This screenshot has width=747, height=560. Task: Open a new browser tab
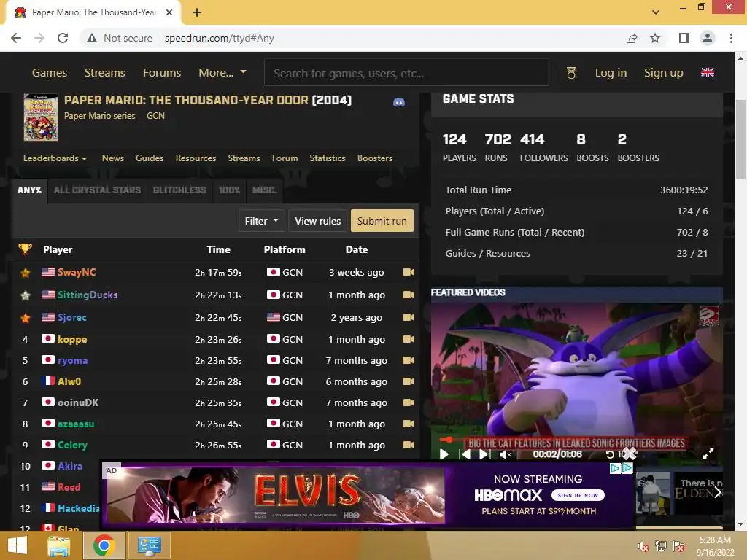pos(197,13)
